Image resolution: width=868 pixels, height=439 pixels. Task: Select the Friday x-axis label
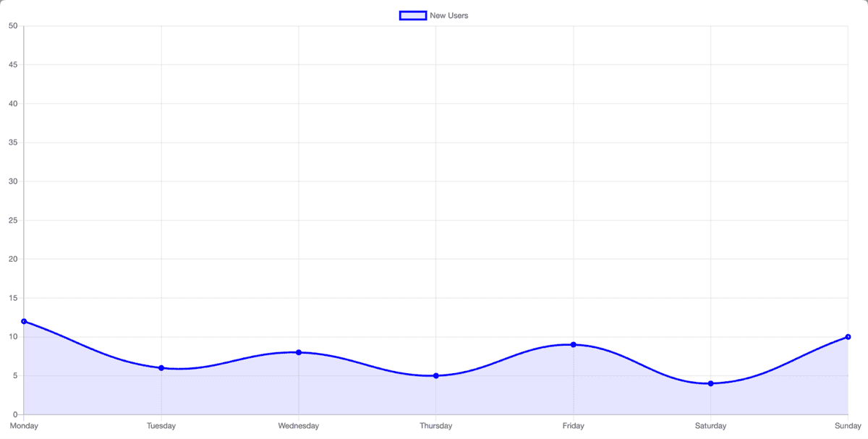tap(574, 426)
